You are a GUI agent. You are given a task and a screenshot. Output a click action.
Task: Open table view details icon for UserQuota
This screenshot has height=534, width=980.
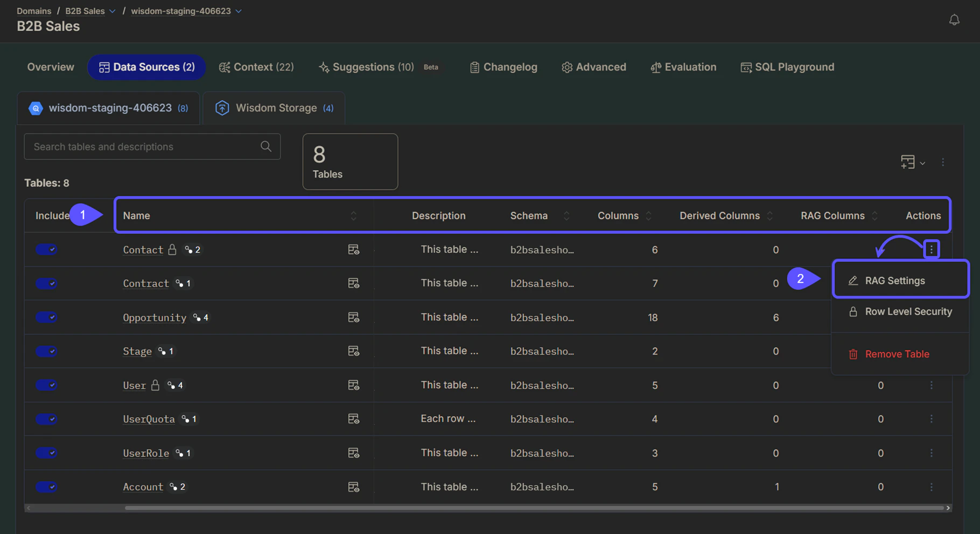tap(353, 419)
